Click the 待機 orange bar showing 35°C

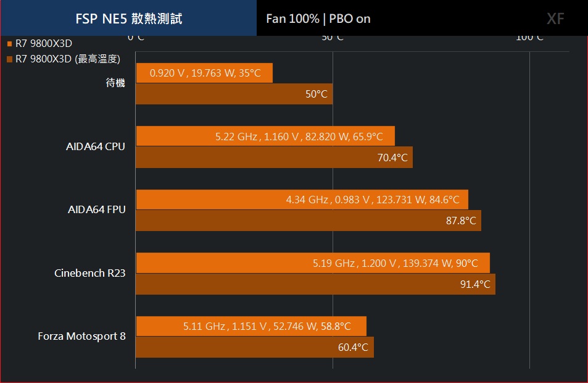coord(204,73)
